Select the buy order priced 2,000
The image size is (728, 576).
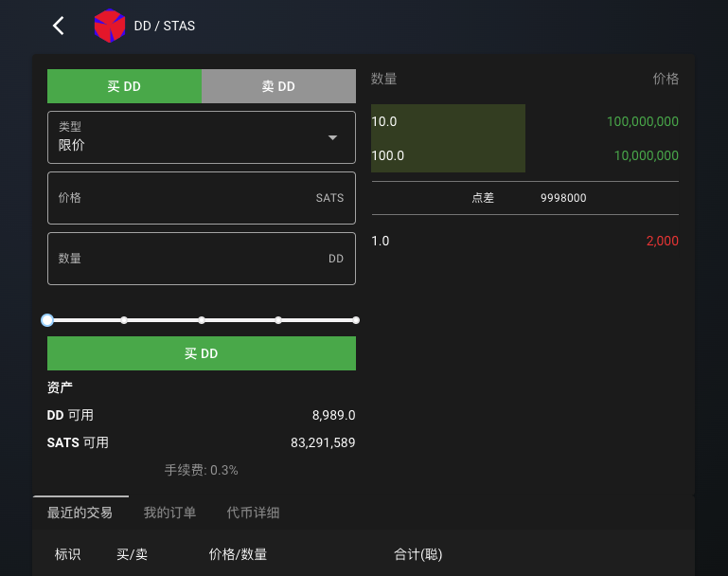[x=524, y=241]
